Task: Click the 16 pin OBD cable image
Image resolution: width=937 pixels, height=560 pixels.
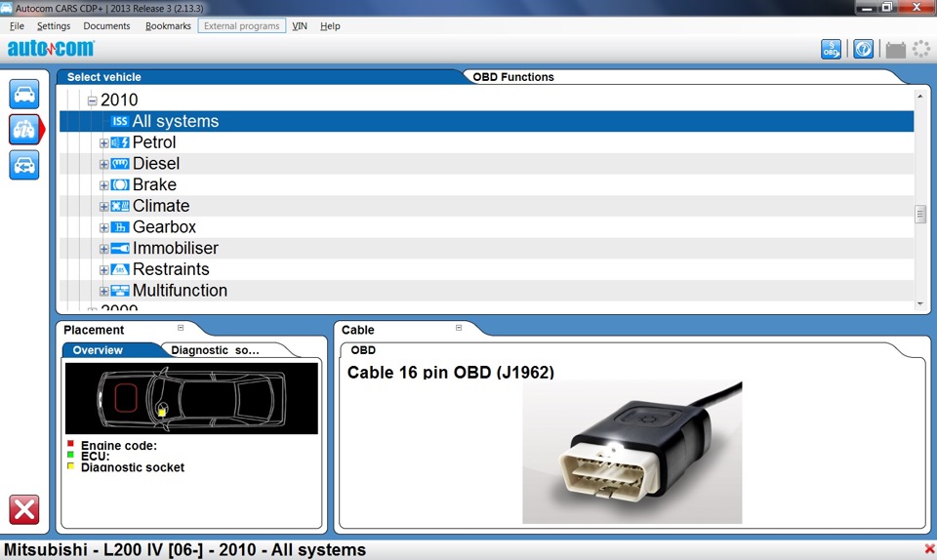Action: (x=632, y=453)
